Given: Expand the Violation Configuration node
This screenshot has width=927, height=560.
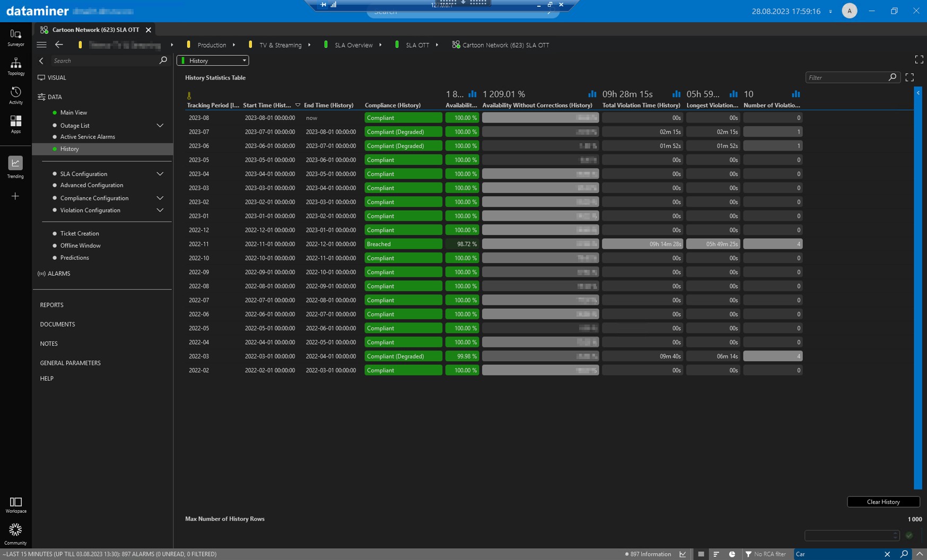Looking at the screenshot, I should coord(160,211).
